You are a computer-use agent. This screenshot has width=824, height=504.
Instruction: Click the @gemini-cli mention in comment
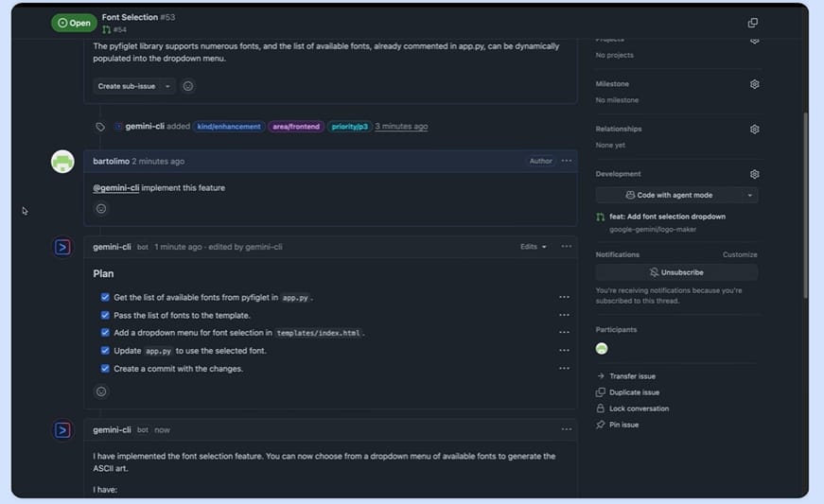116,188
